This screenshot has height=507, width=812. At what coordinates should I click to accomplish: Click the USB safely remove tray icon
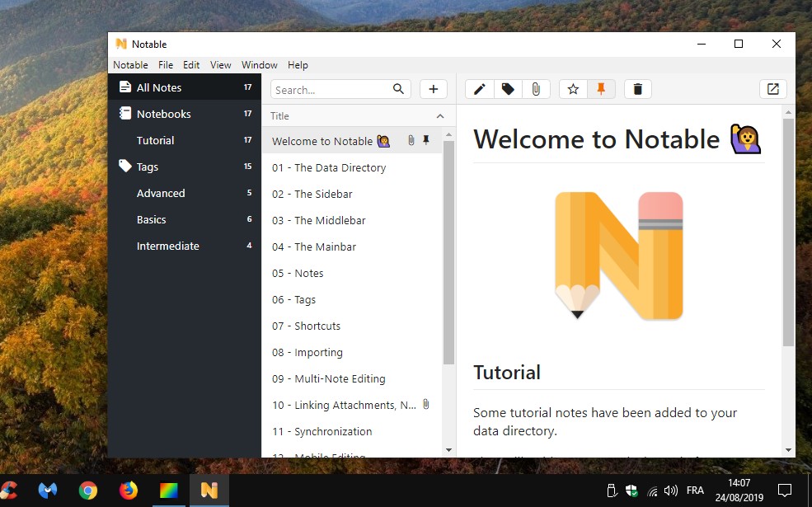click(611, 490)
